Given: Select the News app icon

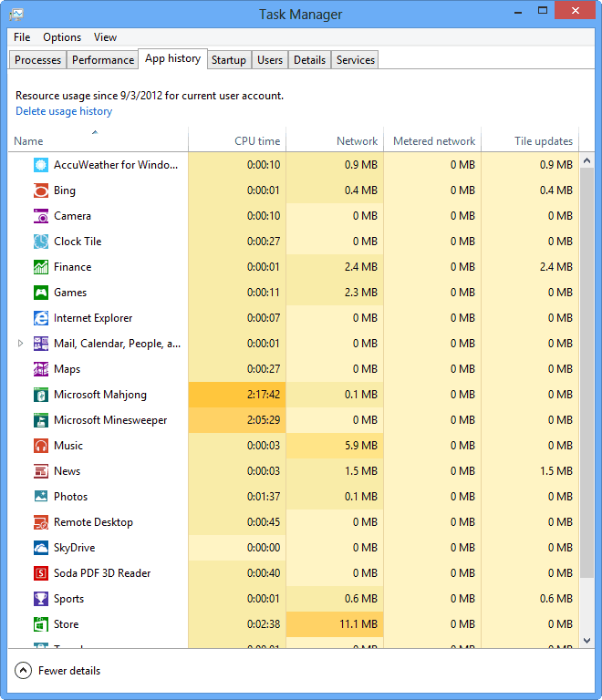Looking at the screenshot, I should tap(41, 471).
